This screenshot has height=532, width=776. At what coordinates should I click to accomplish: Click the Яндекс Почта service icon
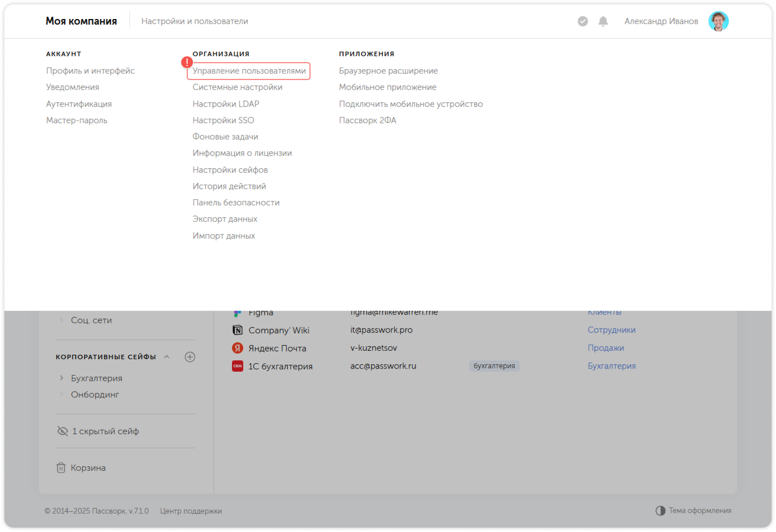[237, 348]
